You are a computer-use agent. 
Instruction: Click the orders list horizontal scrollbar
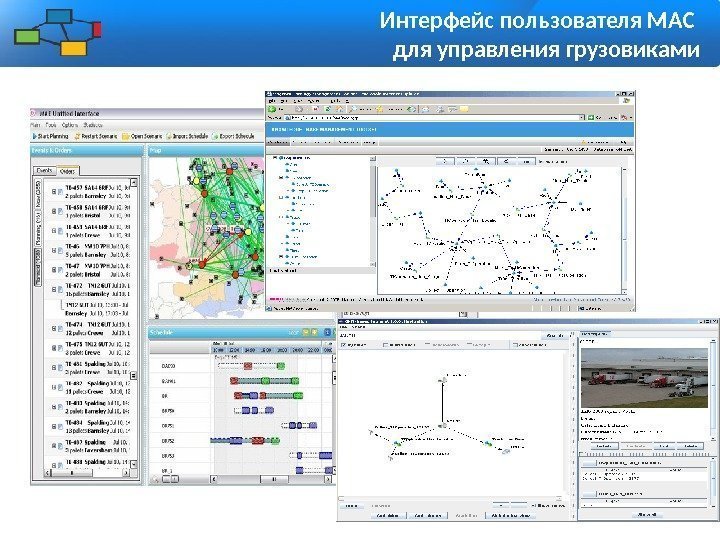[87, 472]
